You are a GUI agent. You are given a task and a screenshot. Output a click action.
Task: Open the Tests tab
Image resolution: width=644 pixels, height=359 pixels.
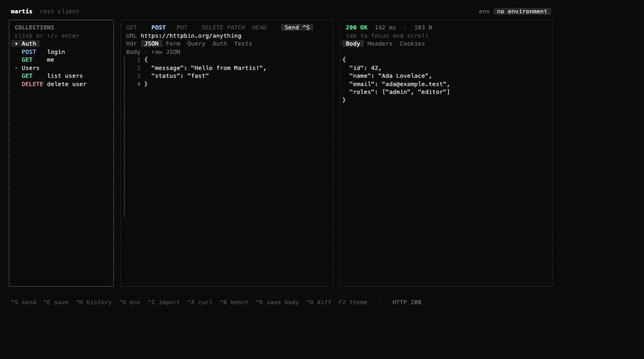click(243, 44)
